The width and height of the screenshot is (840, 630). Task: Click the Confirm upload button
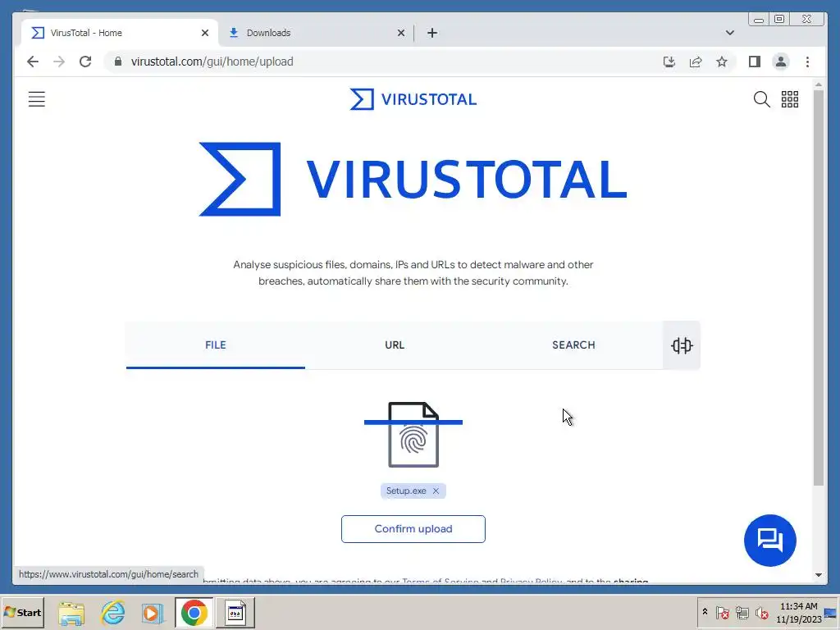coord(413,529)
